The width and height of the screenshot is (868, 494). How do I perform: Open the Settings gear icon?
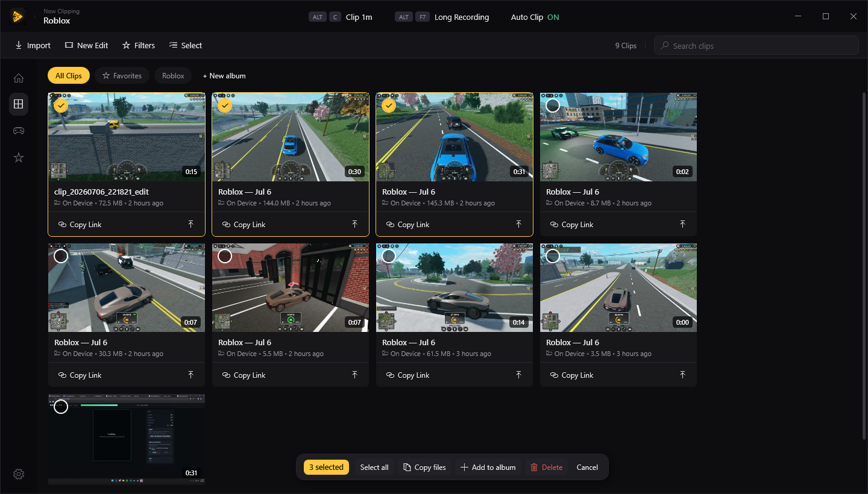tap(19, 474)
